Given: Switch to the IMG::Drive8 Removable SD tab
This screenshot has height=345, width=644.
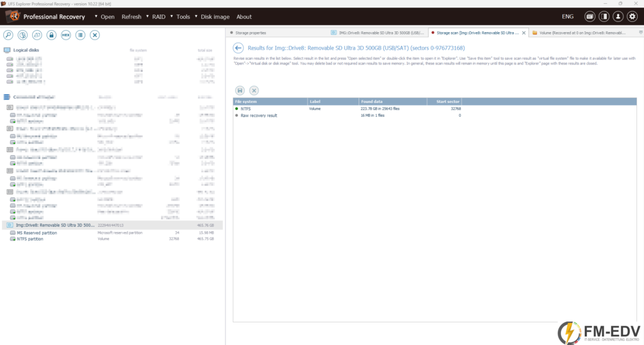Looking at the screenshot, I should pos(378,33).
